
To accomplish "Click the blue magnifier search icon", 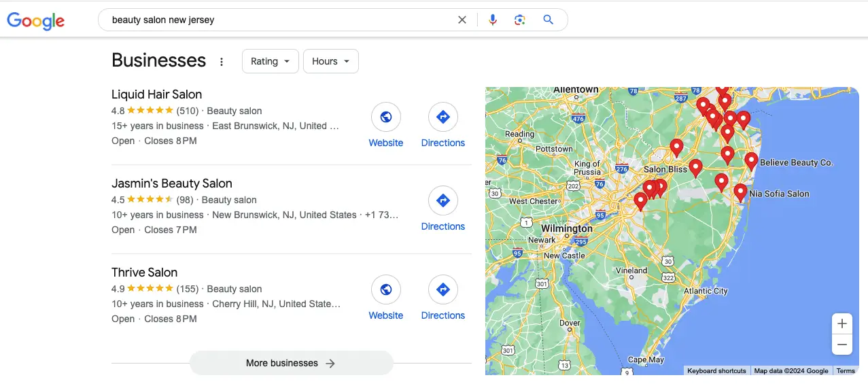I will [549, 20].
